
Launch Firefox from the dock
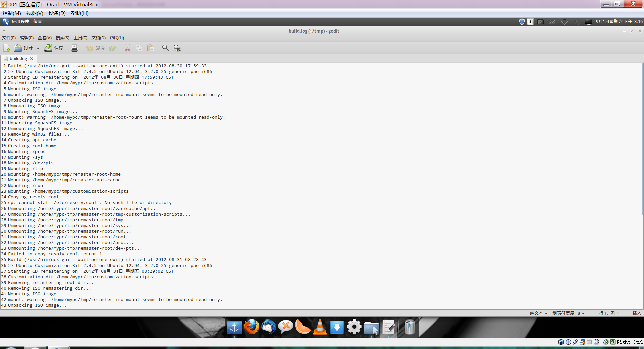252,327
